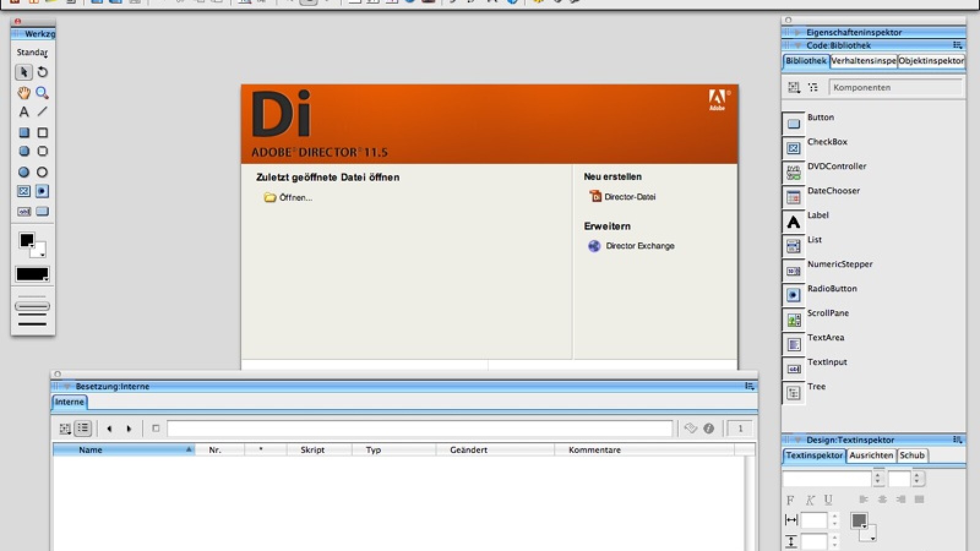This screenshot has width=980, height=551.
Task: Select the Text tool in tool palette
Action: tap(23, 112)
